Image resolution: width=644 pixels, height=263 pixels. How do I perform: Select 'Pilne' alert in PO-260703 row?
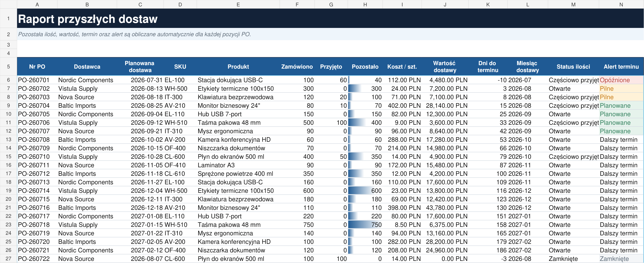point(621,97)
